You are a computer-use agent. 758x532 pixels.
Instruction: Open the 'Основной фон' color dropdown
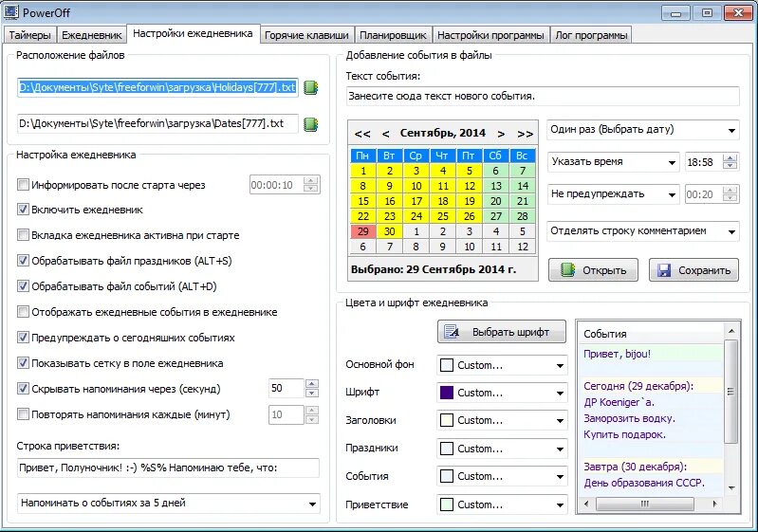click(502, 365)
